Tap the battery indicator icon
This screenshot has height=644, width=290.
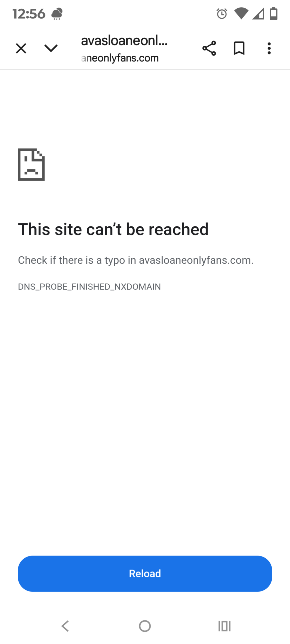pyautogui.click(x=274, y=14)
